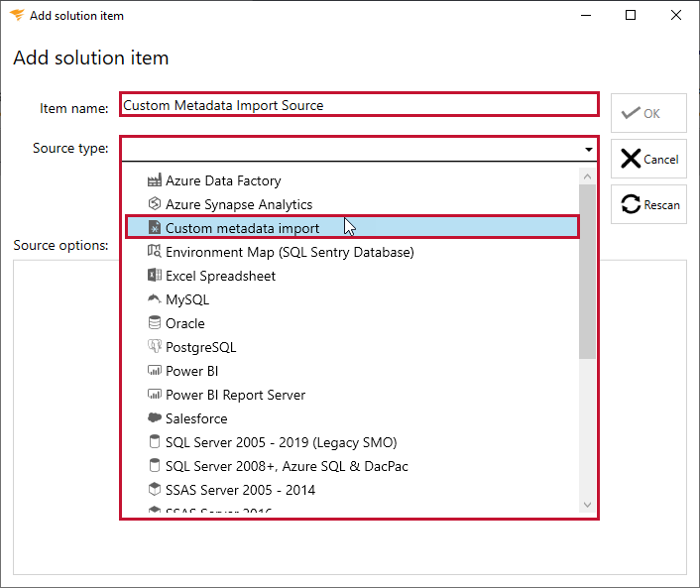Click the app logo in the title bar
This screenshot has width=700, height=588.
pyautogui.click(x=17, y=15)
